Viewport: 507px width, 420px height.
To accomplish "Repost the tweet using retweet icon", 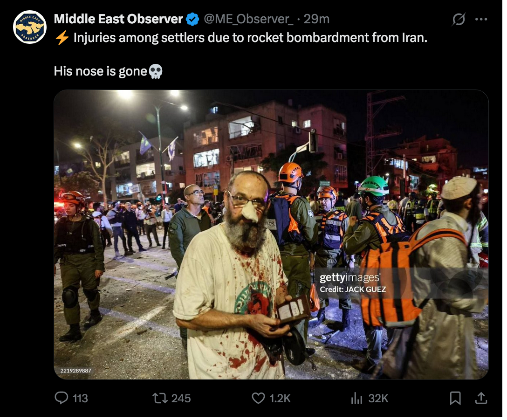I will coord(160,398).
